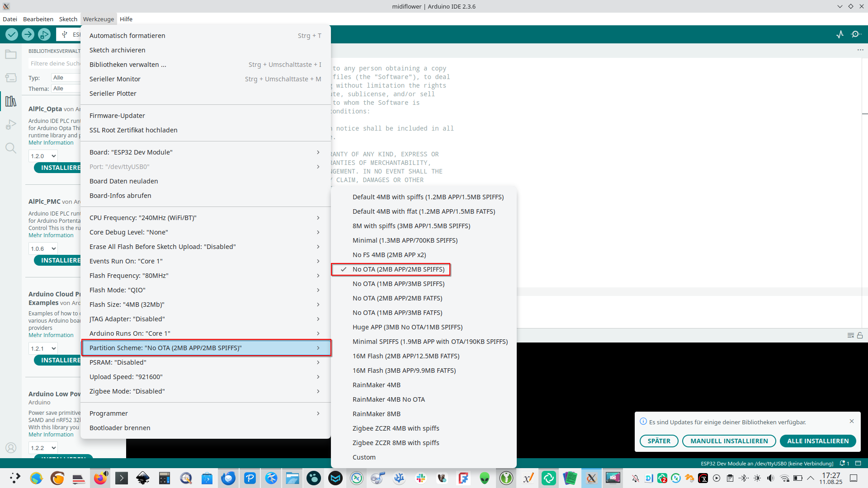Click the Wi-Fi network tray icon
Viewport: 868px width, 488px height.
pyautogui.click(x=785, y=478)
